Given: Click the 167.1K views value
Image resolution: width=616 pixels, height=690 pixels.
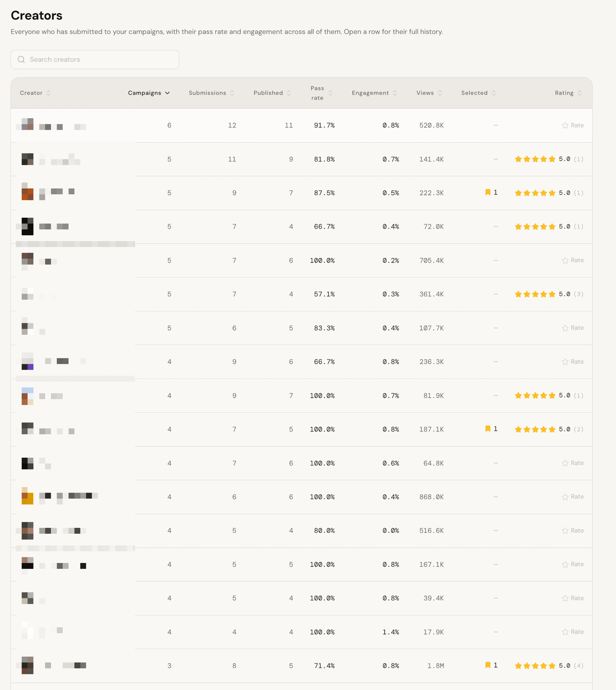Looking at the screenshot, I should 431,564.
